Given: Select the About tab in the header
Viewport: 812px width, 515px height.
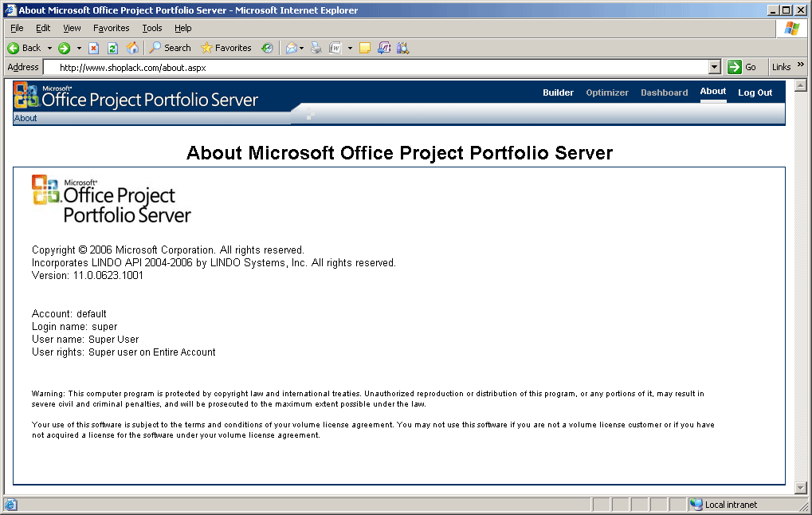Looking at the screenshot, I should point(713,91).
